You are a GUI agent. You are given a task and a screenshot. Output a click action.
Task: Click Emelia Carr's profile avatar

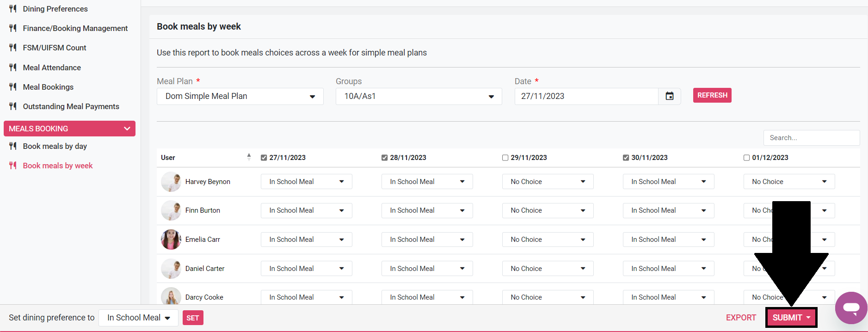coord(171,240)
